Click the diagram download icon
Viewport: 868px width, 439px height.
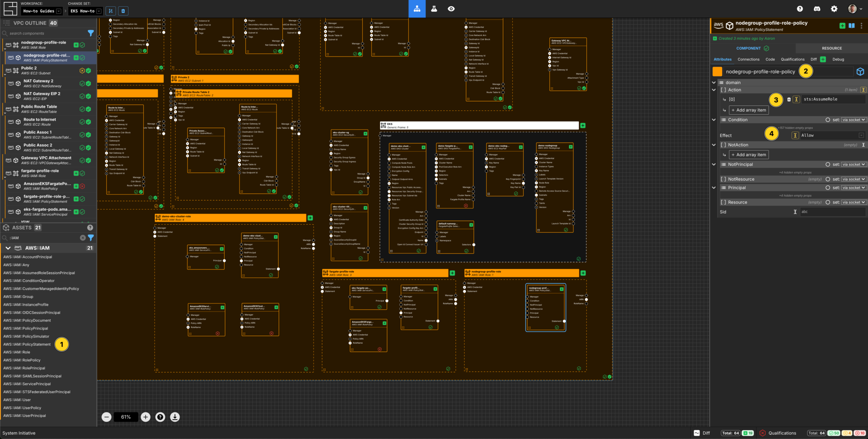click(x=175, y=417)
